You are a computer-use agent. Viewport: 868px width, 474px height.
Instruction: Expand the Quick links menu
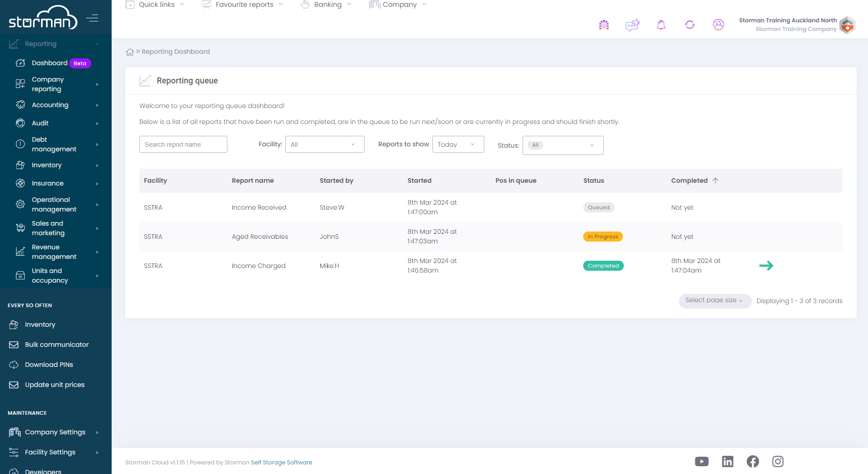[x=155, y=5]
